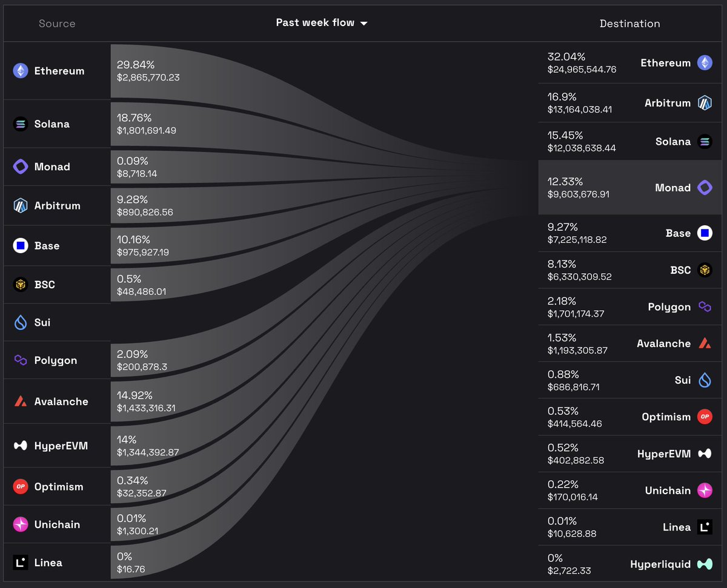
Task: Click the $1,701,174.37 Polygon destination value
Action: (576, 314)
